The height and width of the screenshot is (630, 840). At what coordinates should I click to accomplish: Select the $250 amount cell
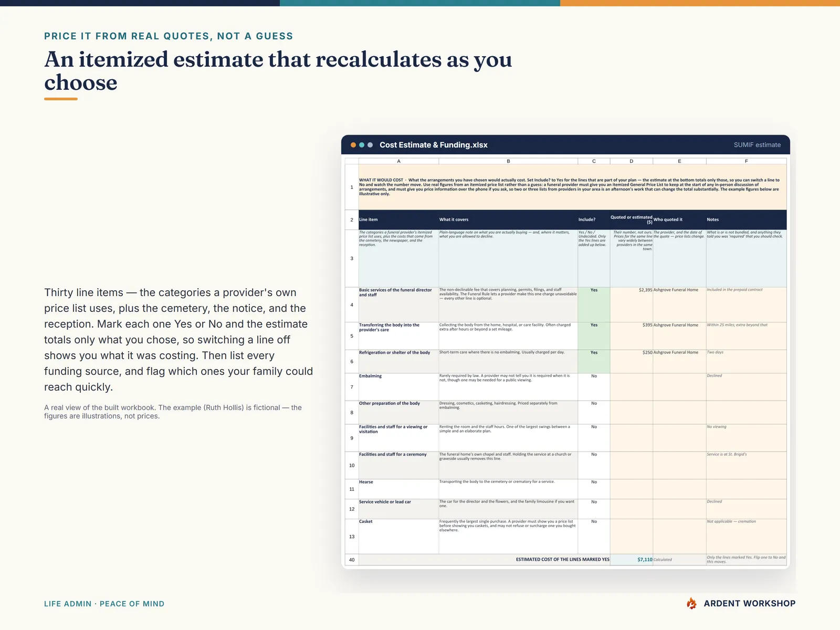(632, 361)
